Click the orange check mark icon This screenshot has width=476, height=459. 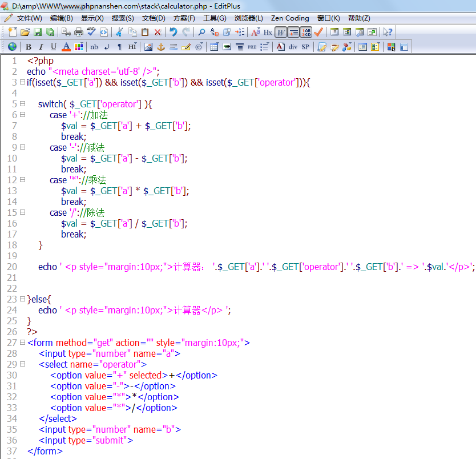(318, 32)
